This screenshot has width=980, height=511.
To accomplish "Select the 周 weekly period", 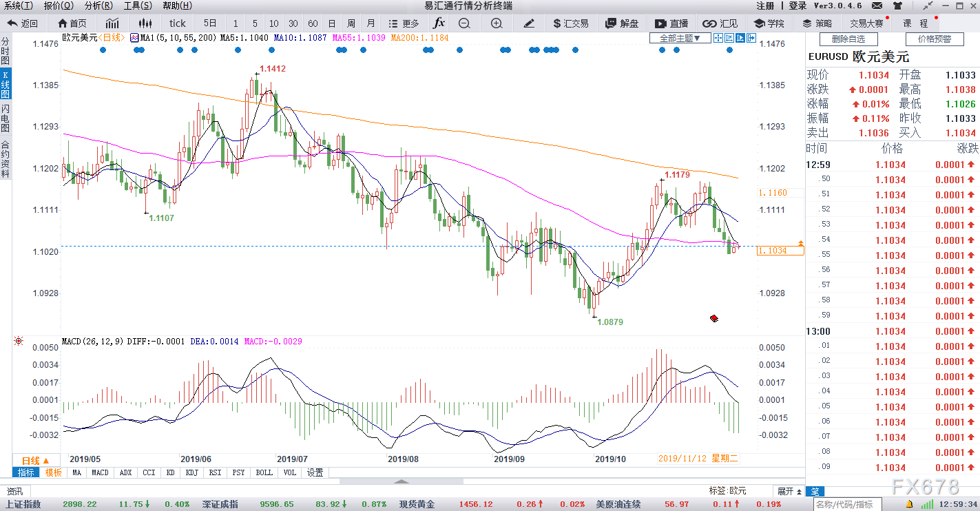I will 351,23.
